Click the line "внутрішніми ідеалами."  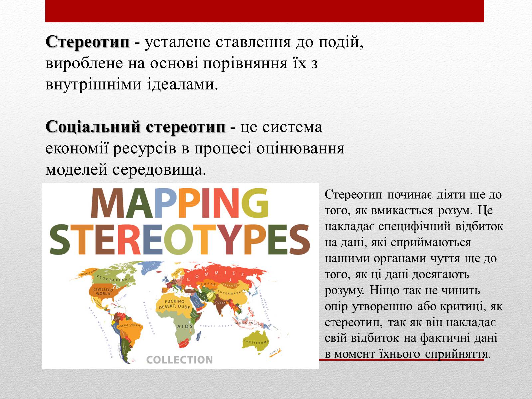[132, 84]
